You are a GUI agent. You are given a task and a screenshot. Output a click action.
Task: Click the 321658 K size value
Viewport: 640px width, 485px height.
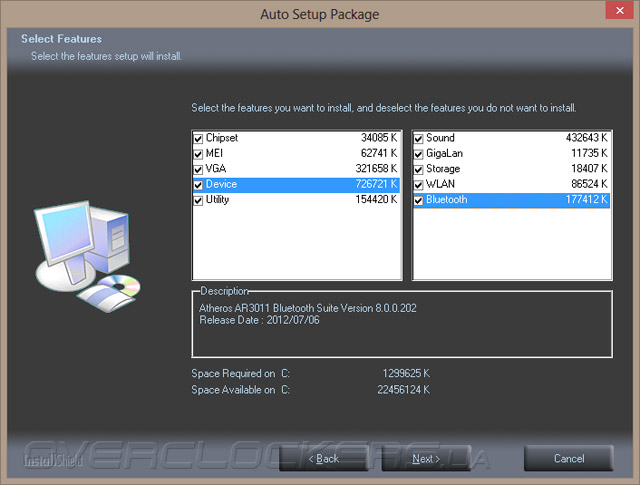376,169
